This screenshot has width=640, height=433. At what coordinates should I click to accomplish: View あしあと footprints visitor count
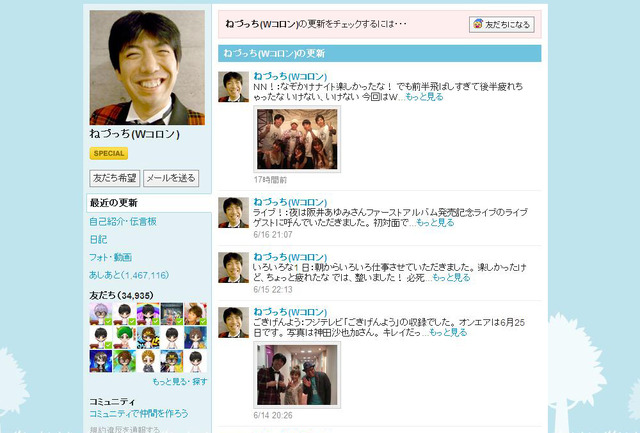pyautogui.click(x=129, y=274)
